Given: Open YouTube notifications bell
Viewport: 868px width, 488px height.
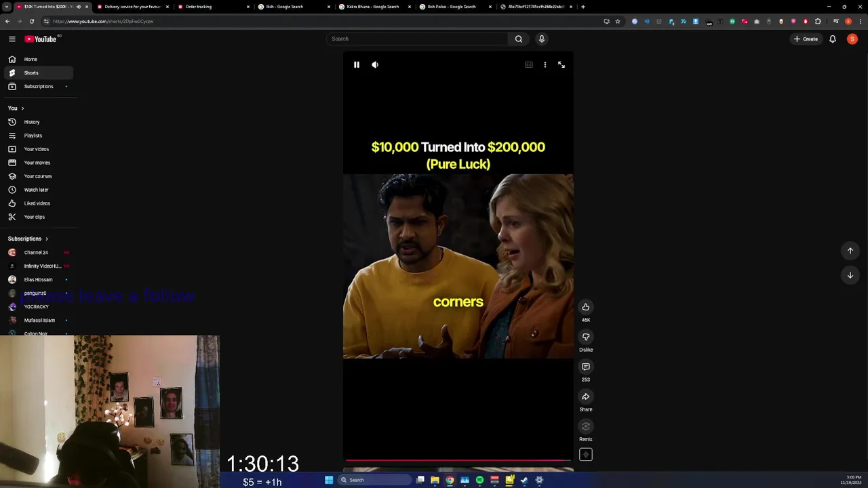Looking at the screenshot, I should pyautogui.click(x=833, y=39).
